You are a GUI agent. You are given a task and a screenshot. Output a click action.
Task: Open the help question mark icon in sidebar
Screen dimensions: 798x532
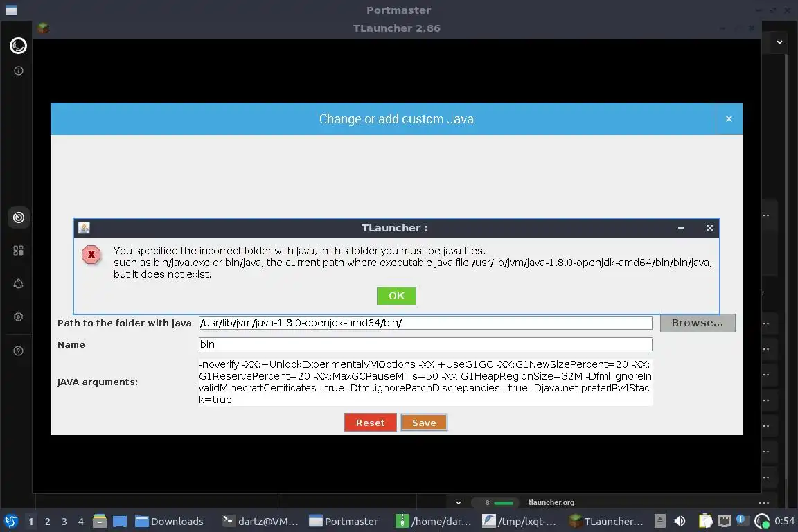(x=18, y=351)
